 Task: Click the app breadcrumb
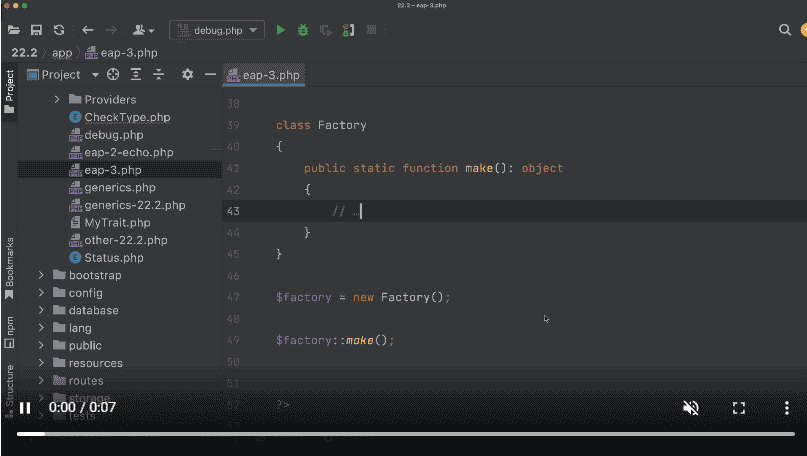click(62, 53)
